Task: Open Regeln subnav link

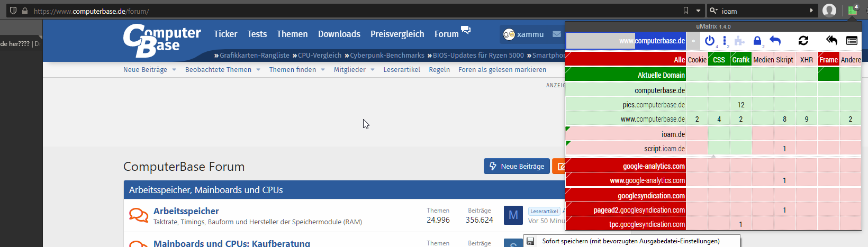Action: [439, 69]
